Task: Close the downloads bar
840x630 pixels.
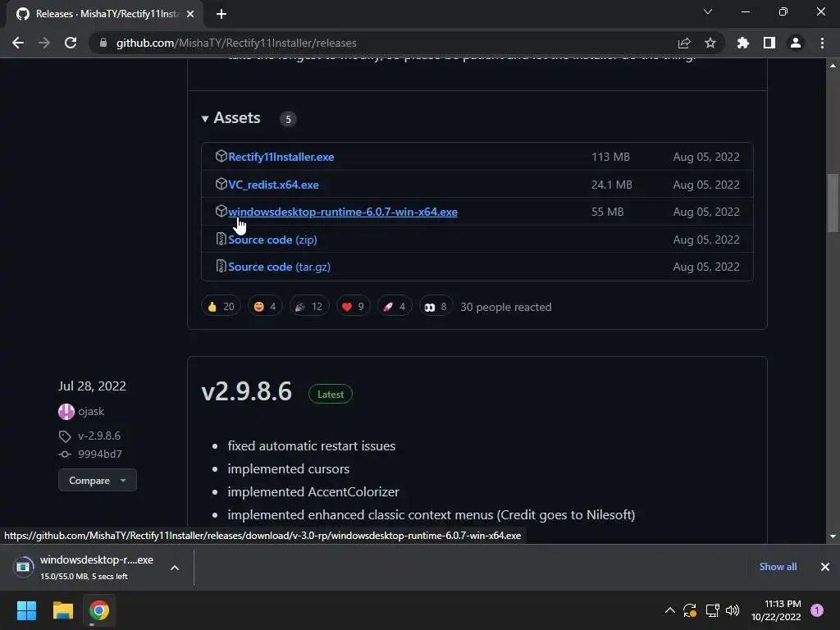Action: (x=825, y=567)
